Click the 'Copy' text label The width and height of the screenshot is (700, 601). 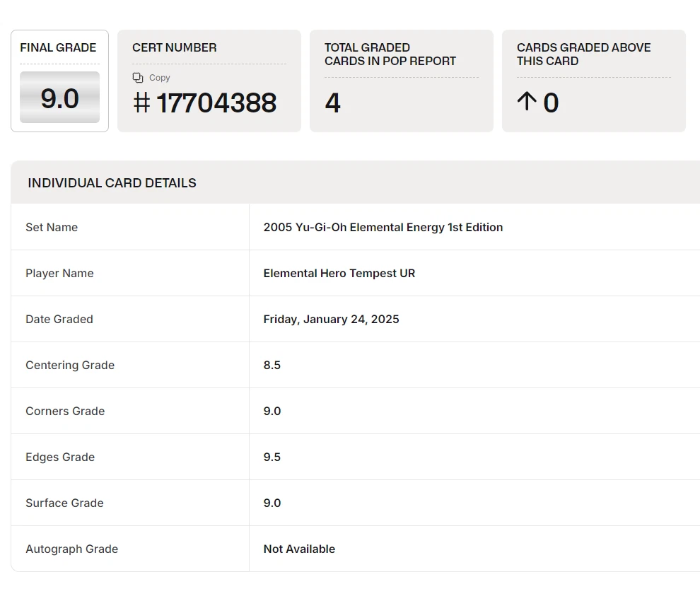click(160, 78)
